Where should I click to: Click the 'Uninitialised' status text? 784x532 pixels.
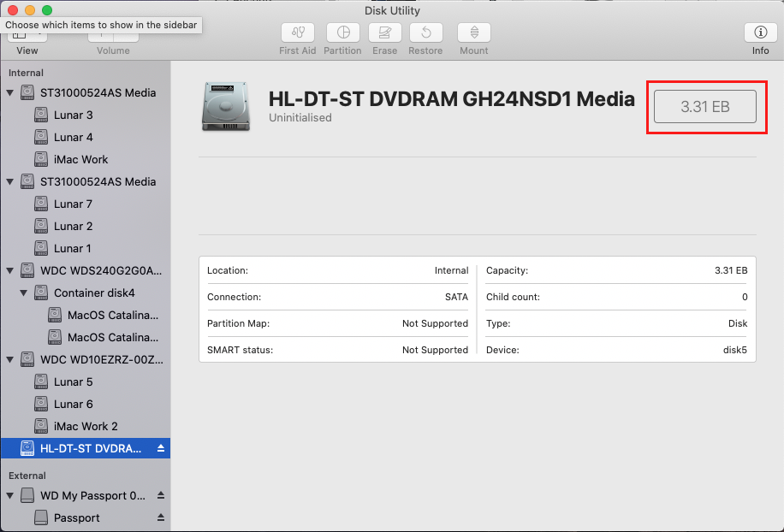[x=300, y=117]
